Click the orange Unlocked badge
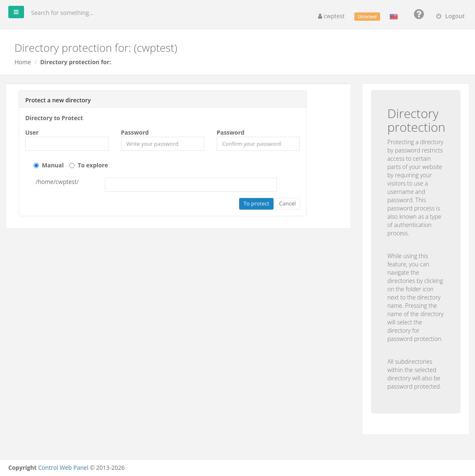The image size is (475, 476). [x=367, y=17]
